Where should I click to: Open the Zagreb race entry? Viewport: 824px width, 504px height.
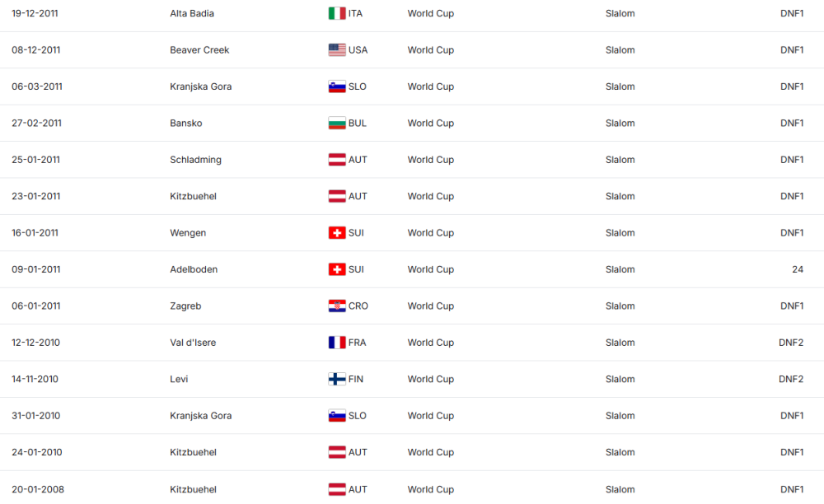[x=185, y=306]
